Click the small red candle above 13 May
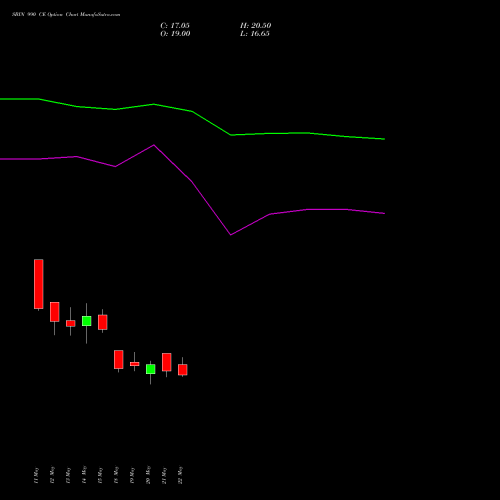This screenshot has width=500, height=500. point(71,323)
